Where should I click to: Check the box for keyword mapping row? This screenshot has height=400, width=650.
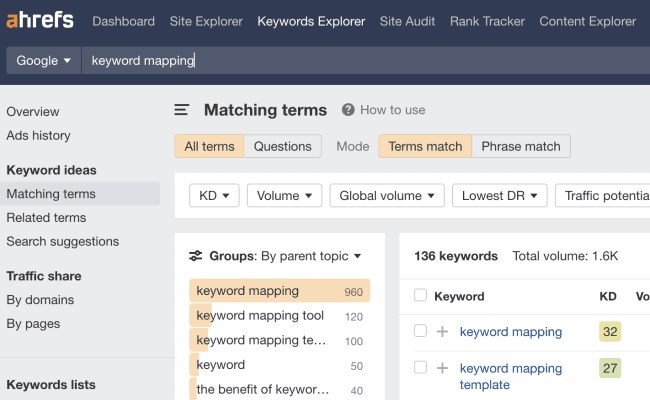click(420, 332)
